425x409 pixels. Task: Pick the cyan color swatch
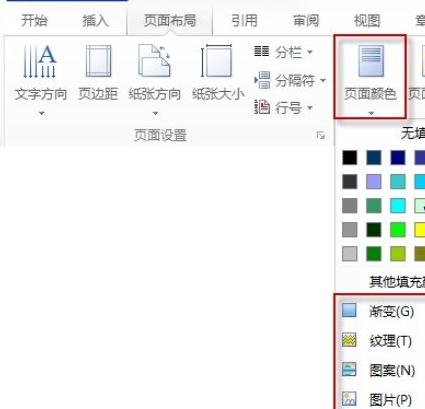[398, 206]
